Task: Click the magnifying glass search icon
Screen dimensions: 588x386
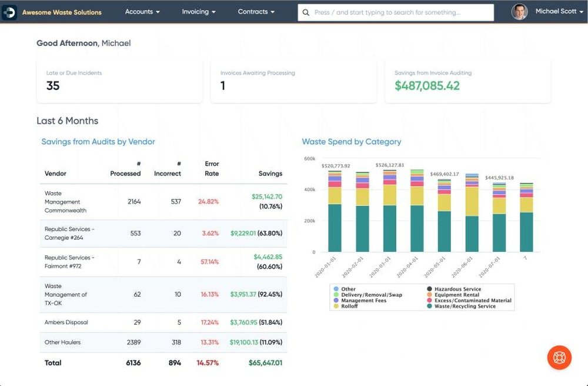Action: click(306, 12)
